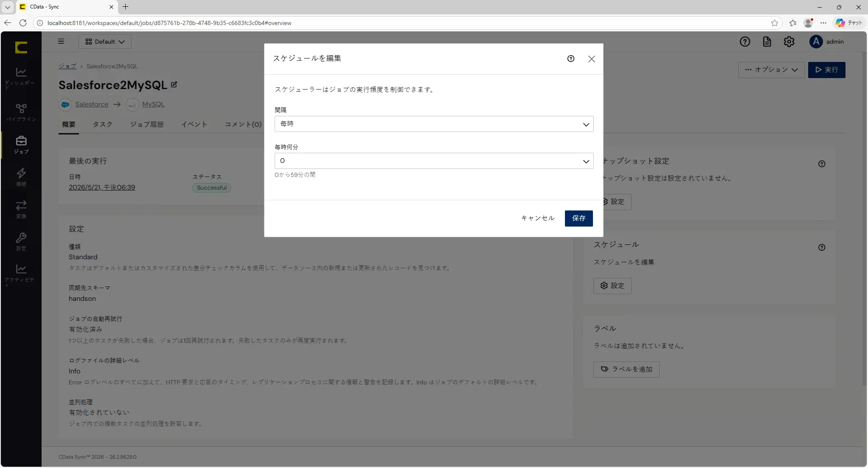The image size is (868, 468).
Task: Click the site info icon in address bar
Action: 40,23
